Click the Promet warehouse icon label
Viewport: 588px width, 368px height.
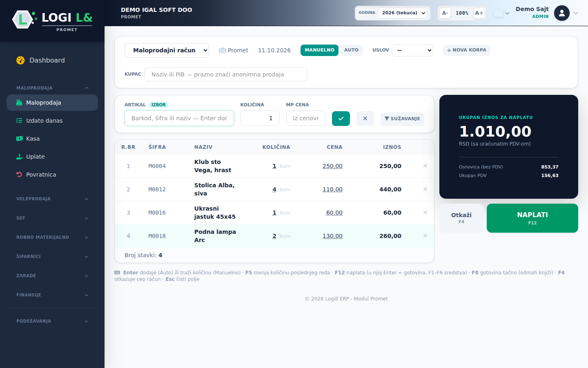(x=234, y=50)
